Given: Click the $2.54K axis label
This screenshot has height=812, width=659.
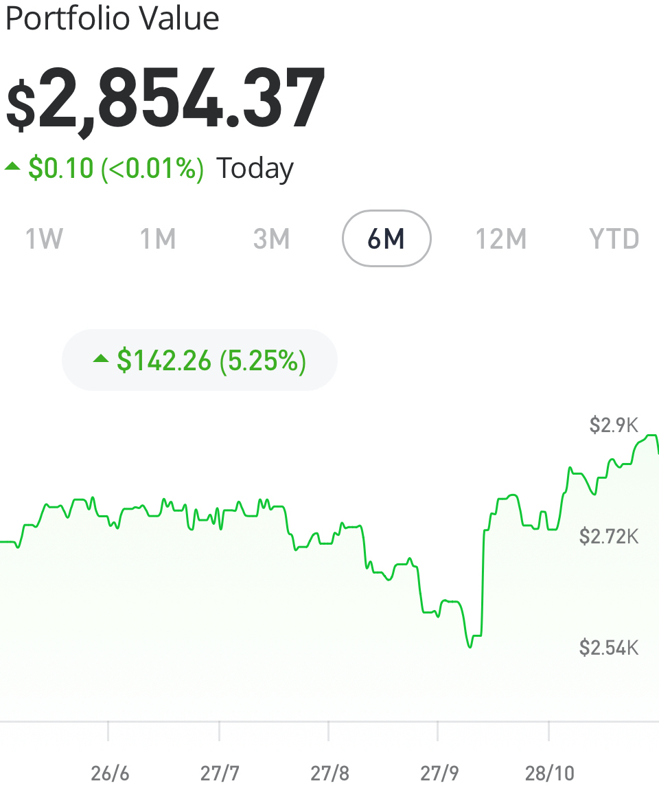Looking at the screenshot, I should click(x=608, y=647).
